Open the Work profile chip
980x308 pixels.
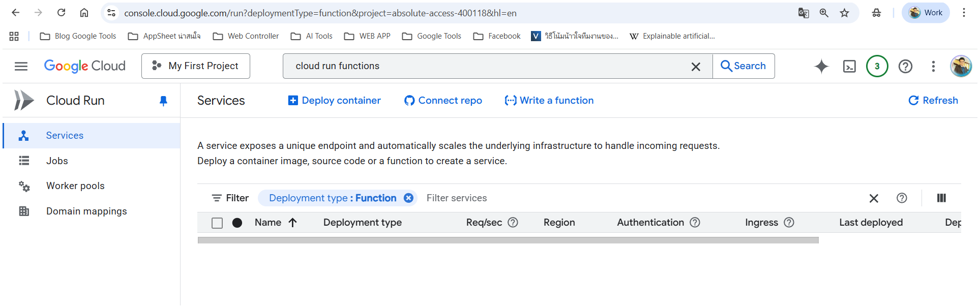click(926, 13)
